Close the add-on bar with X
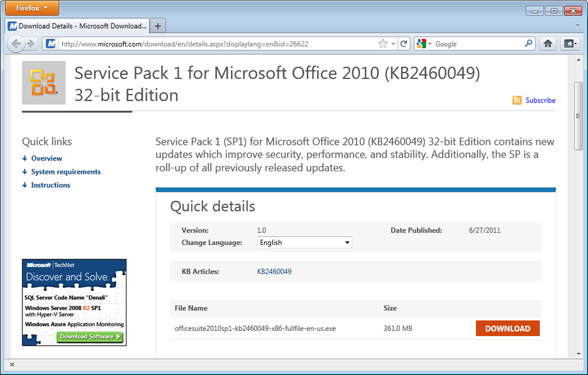The width and height of the screenshot is (588, 375). (12, 364)
